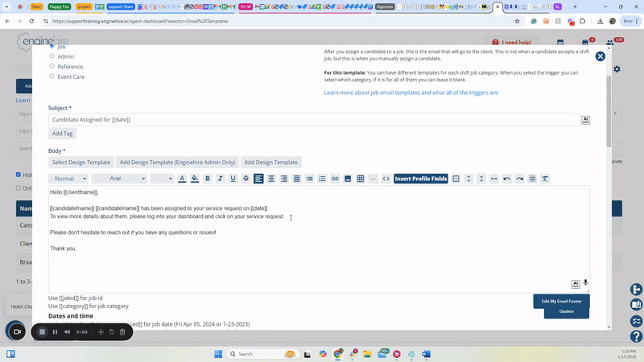Open the settings gear on dashboard

point(617,69)
